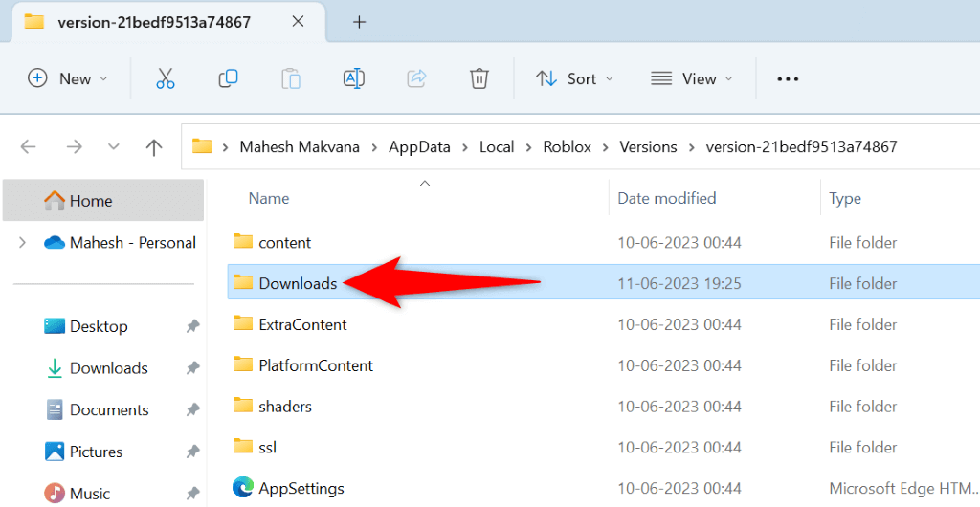Open the New item dropdown
The image size is (980, 507).
(x=68, y=78)
